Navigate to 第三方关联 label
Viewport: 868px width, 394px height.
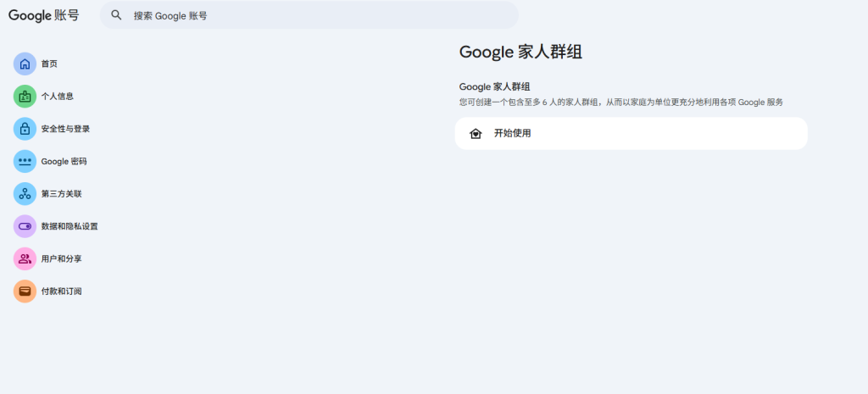pyautogui.click(x=61, y=194)
